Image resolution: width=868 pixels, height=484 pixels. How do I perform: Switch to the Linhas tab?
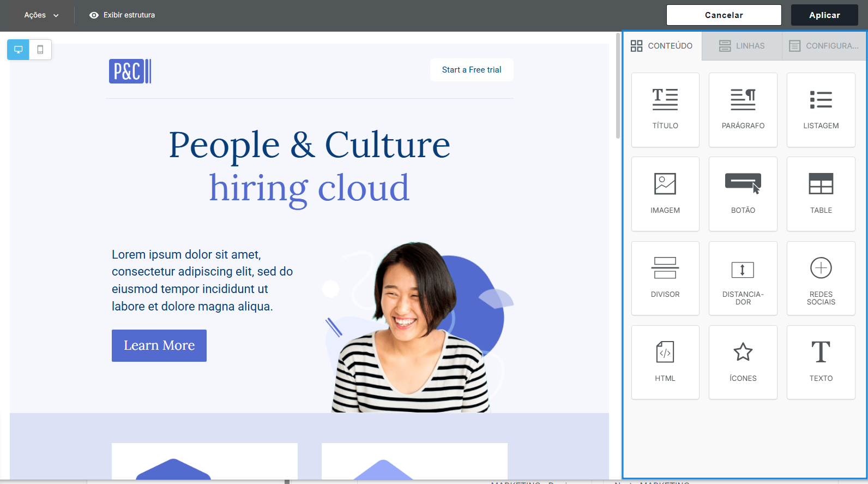742,46
